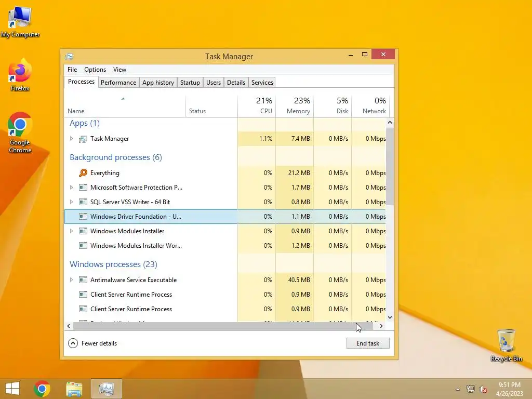Open the My Computer desktop shortcut

20,22
